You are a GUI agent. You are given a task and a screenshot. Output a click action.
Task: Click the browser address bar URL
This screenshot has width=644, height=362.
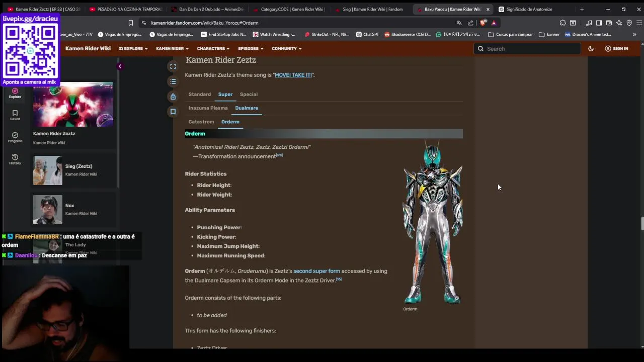point(204,23)
